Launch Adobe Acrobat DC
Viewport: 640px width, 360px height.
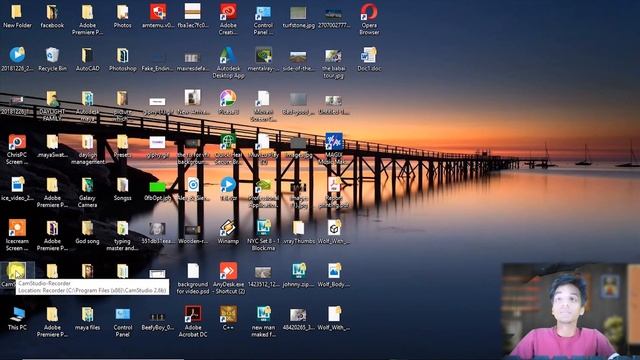click(193, 322)
